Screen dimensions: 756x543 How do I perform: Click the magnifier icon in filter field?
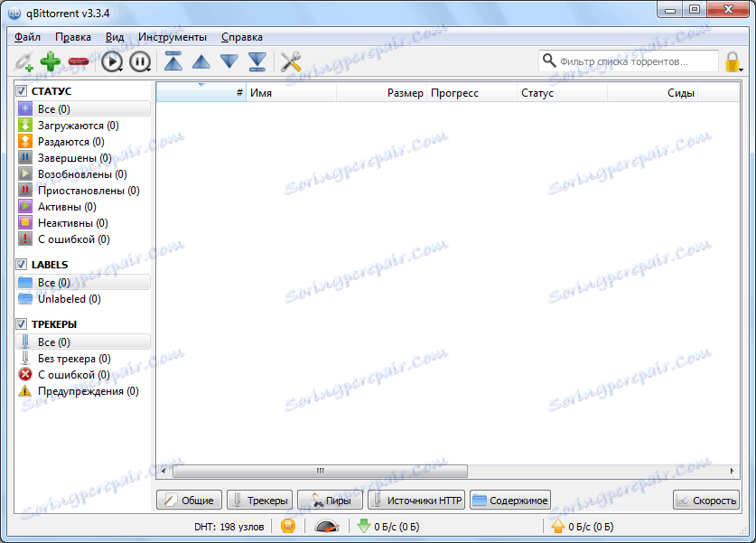point(548,61)
